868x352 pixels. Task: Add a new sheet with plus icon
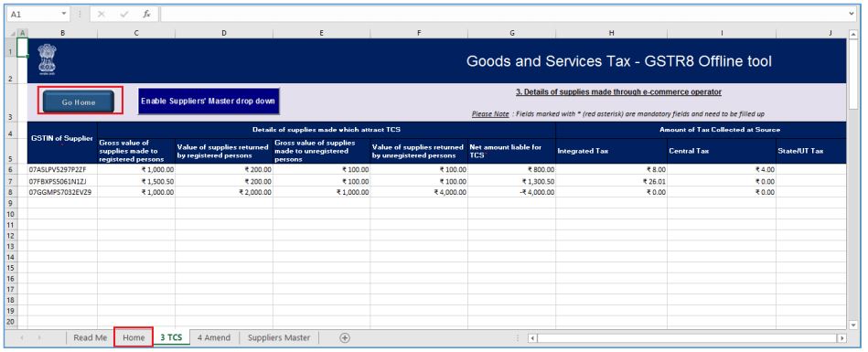coord(344,337)
